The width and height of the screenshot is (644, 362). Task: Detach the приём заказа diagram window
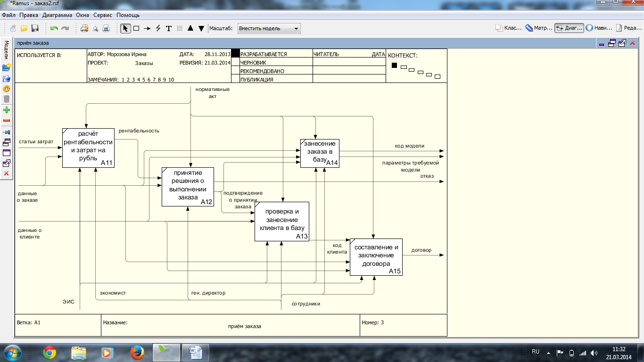(x=622, y=43)
